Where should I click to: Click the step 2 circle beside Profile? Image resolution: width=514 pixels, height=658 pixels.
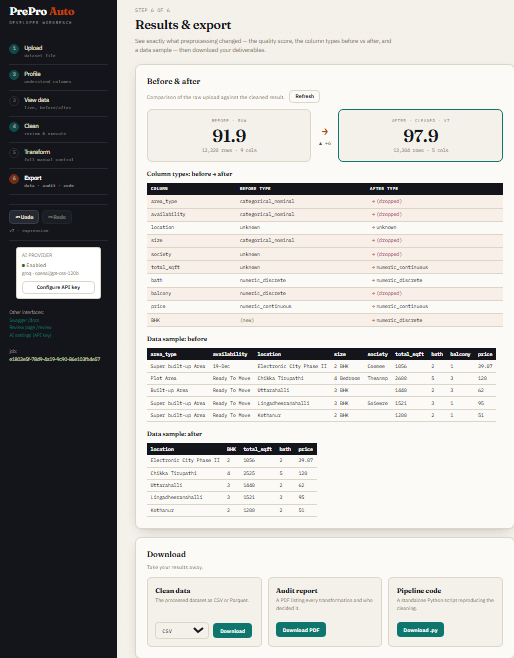[14, 75]
